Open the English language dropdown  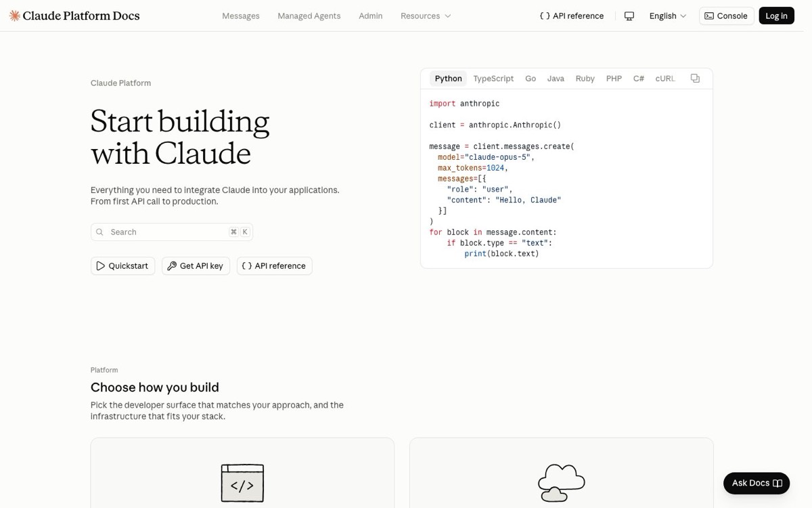(668, 16)
